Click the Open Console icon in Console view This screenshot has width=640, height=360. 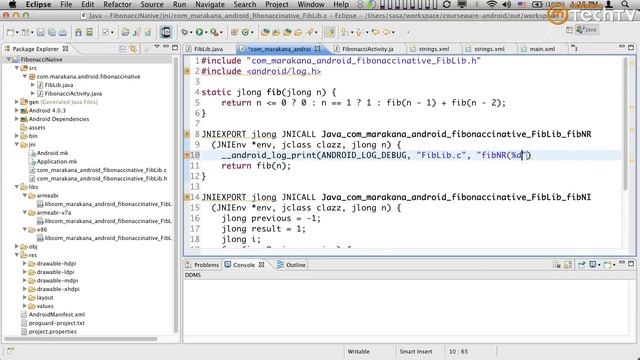click(608, 265)
